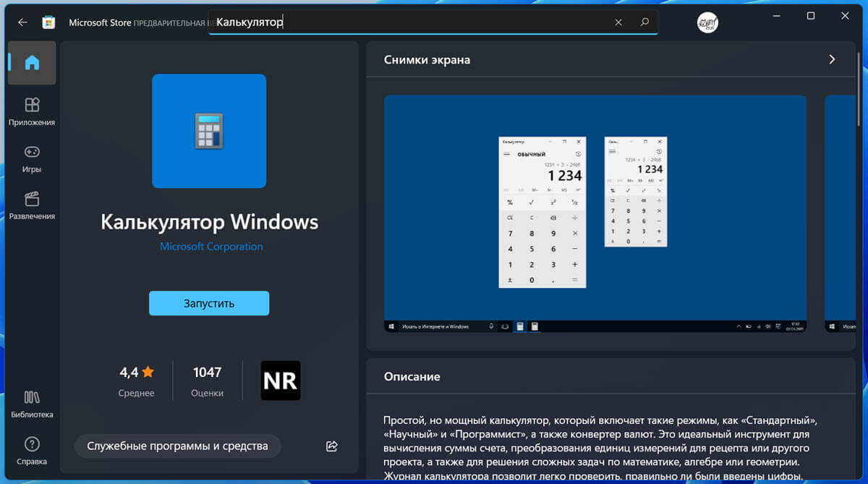This screenshot has height=484, width=868.
Task: Open the user profile avatar
Action: pyautogui.click(x=707, y=22)
